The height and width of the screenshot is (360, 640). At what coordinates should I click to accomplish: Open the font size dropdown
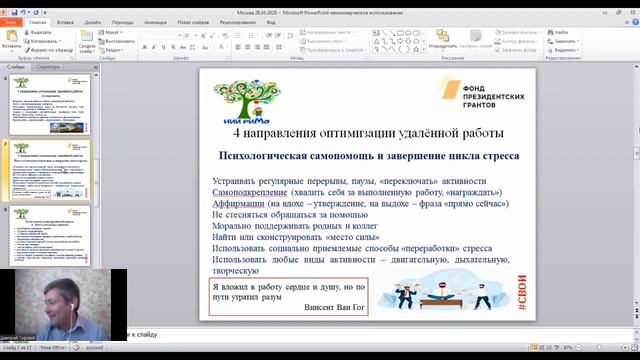click(x=196, y=36)
